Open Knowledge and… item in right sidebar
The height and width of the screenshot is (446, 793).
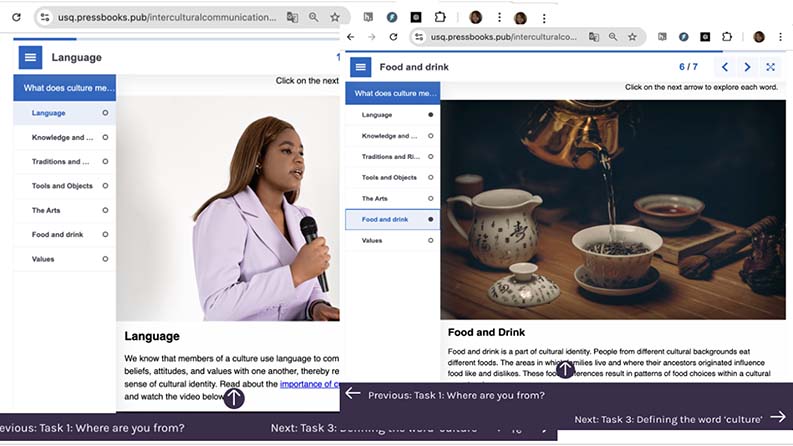389,136
